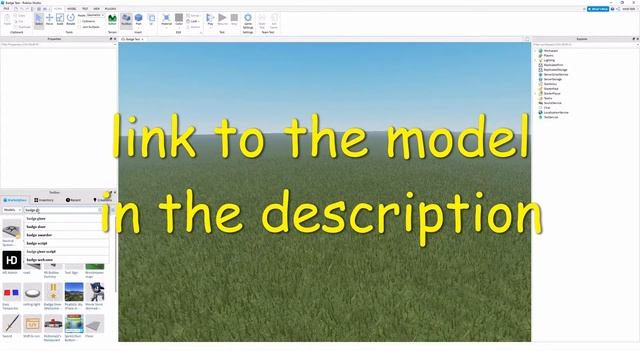Screen dimensions: 640x360
Task: Expand the Lighting node in Explorer
Action: [536, 60]
